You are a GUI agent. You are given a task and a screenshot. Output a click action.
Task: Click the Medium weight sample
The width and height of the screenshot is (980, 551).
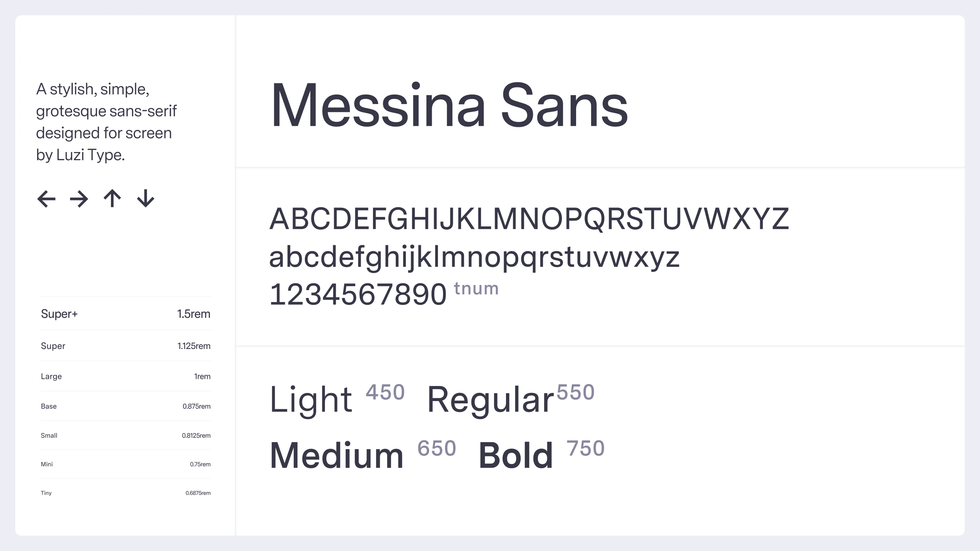337,455
